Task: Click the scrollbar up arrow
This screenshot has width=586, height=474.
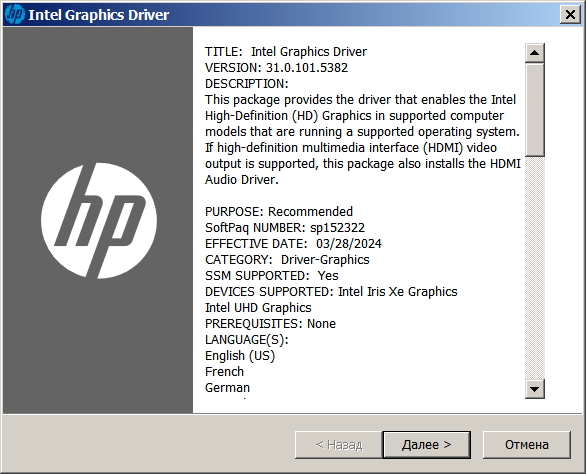Action: coord(534,53)
